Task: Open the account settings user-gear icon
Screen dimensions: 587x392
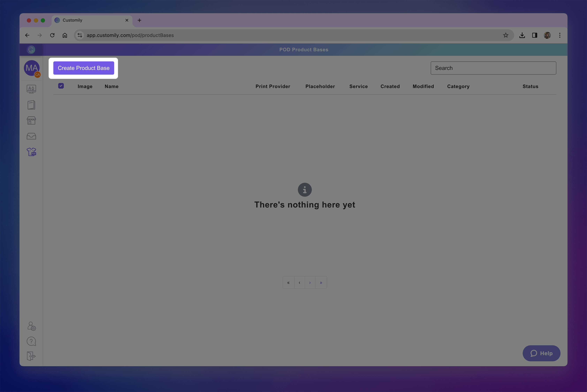Action: 32,326
